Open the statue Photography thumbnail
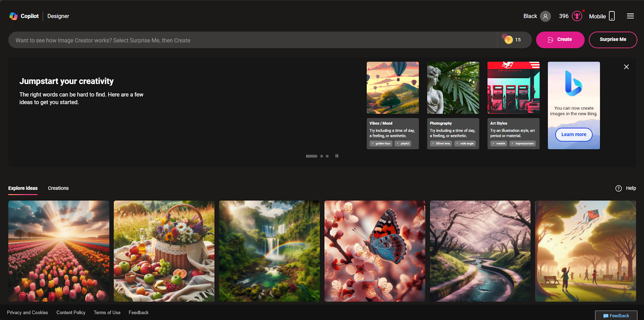The width and height of the screenshot is (644, 320). click(453, 88)
